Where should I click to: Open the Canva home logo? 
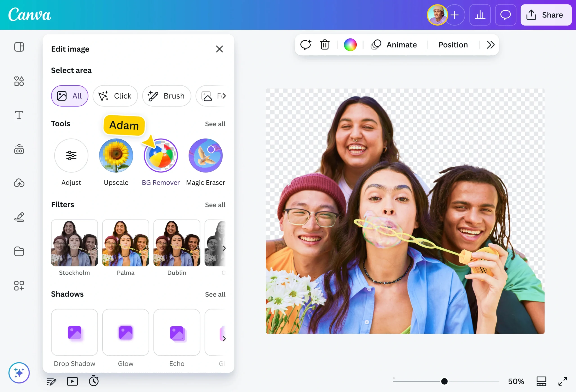click(29, 15)
